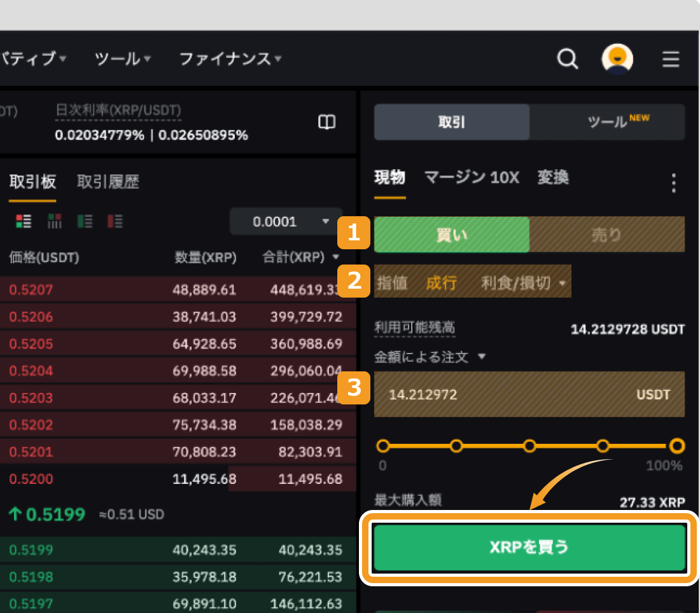Click the 価格(USDT) column header
Image resolution: width=700 pixels, height=613 pixels.
[44, 257]
